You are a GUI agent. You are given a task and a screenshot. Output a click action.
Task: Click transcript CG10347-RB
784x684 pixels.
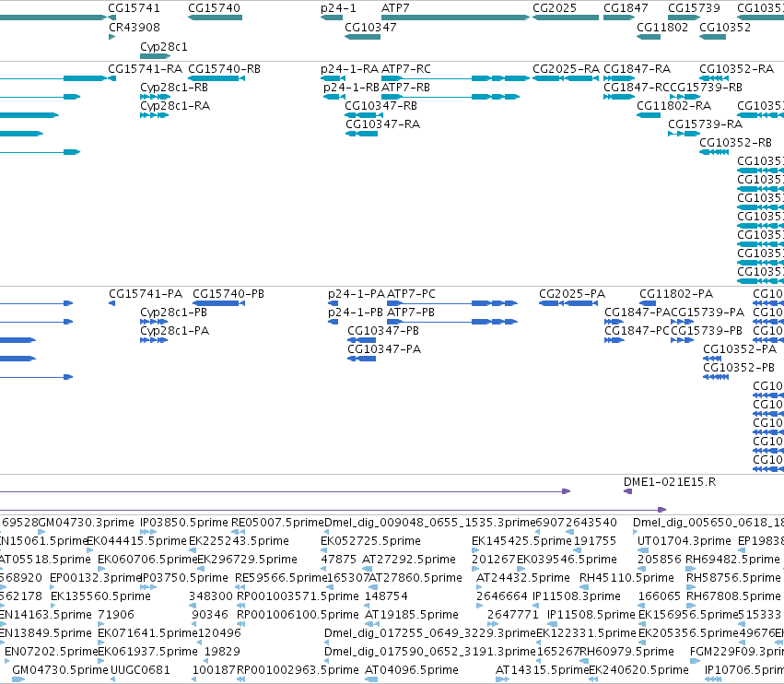click(x=364, y=115)
